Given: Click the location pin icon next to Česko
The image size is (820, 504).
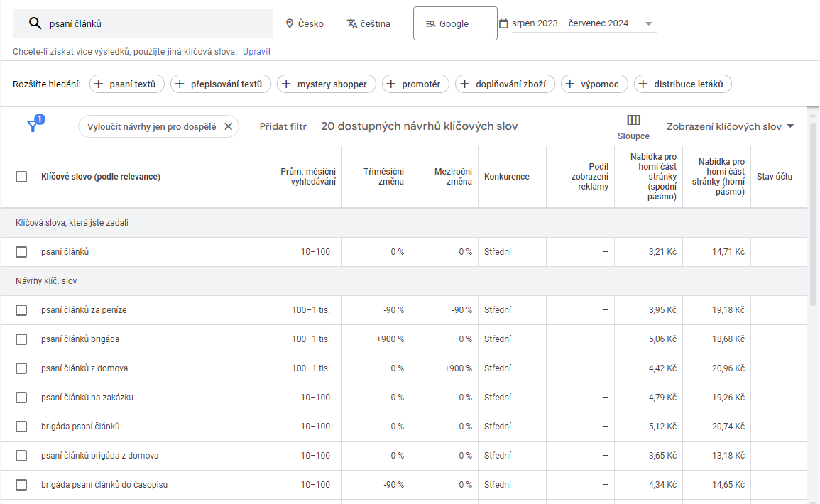Looking at the screenshot, I should click(x=289, y=23).
